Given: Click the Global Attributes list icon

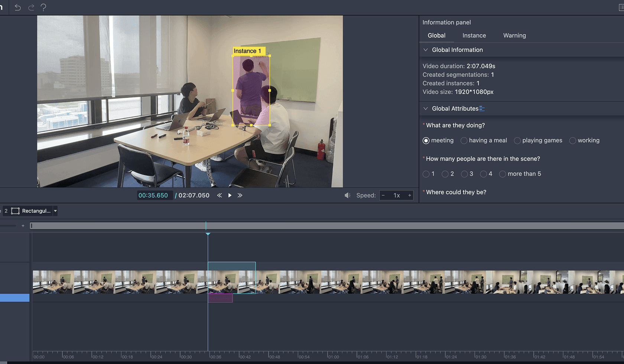Looking at the screenshot, I should (x=482, y=108).
